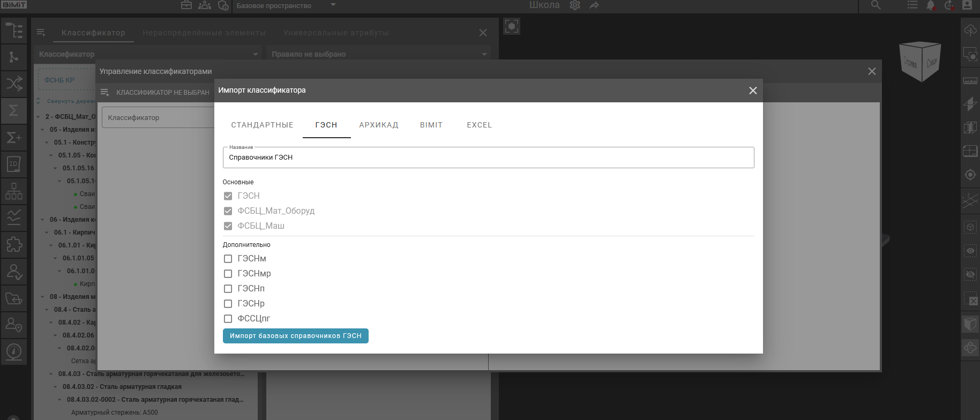Open the Нераспределённые элементы tab
The height and width of the screenshot is (420, 980).
pyautogui.click(x=204, y=33)
